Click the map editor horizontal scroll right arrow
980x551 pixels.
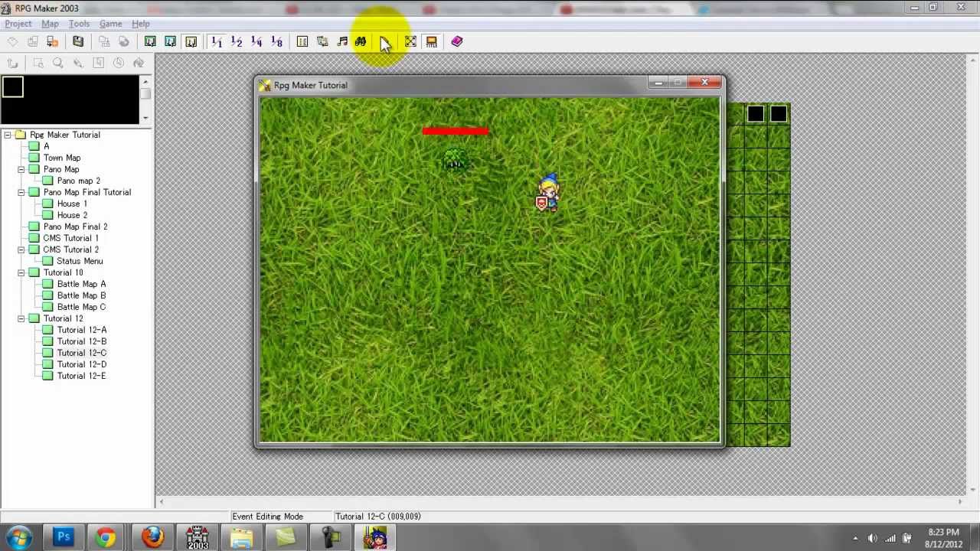pos(960,502)
